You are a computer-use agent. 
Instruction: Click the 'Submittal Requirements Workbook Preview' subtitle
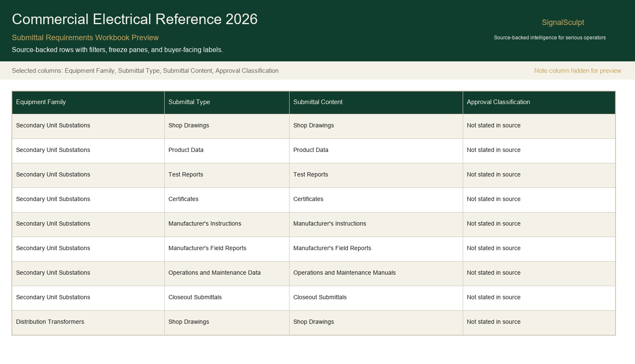85,38
